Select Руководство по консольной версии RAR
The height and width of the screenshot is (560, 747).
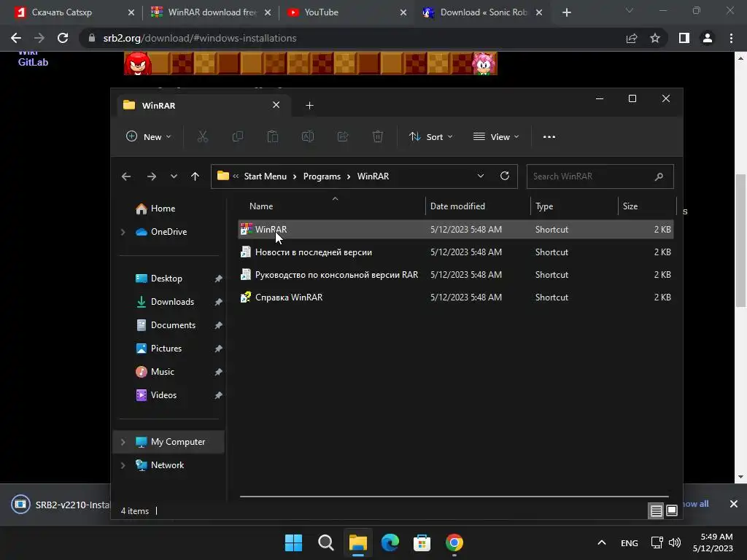click(455, 275)
